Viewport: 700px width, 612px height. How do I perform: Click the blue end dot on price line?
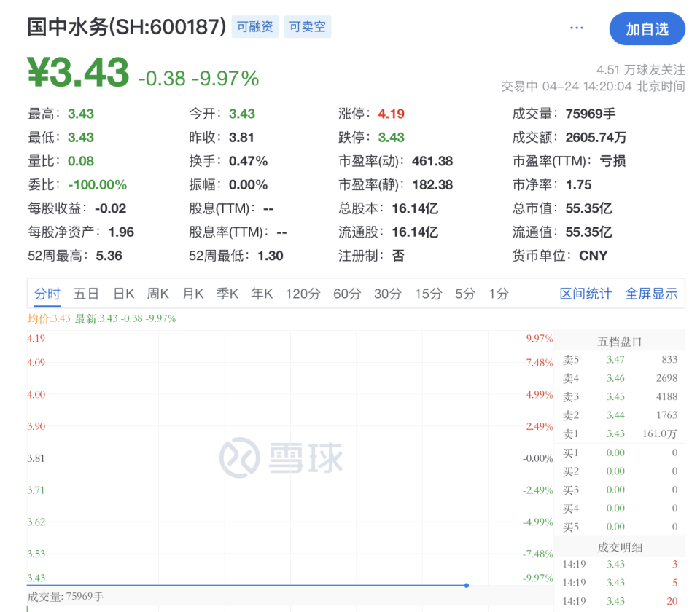pyautogui.click(x=467, y=585)
